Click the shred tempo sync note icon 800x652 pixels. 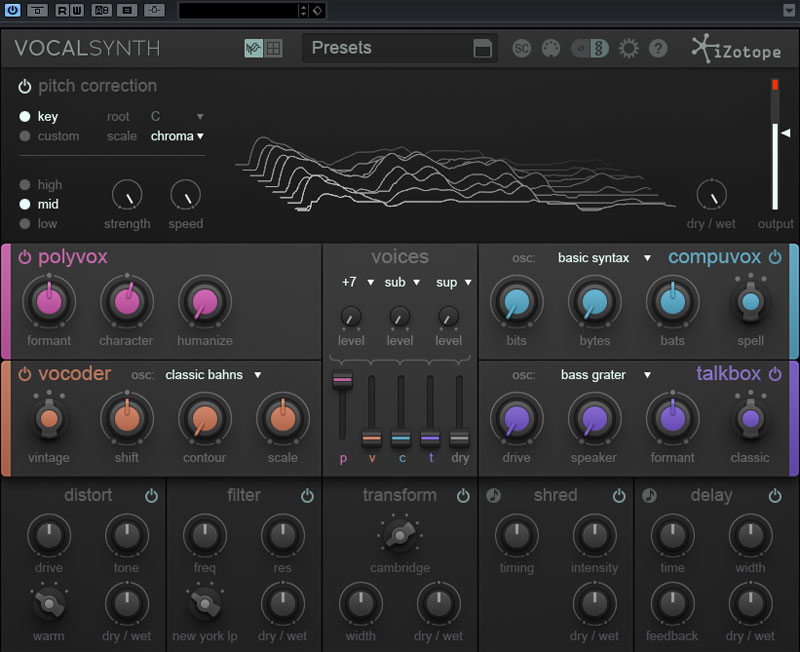pyautogui.click(x=493, y=495)
